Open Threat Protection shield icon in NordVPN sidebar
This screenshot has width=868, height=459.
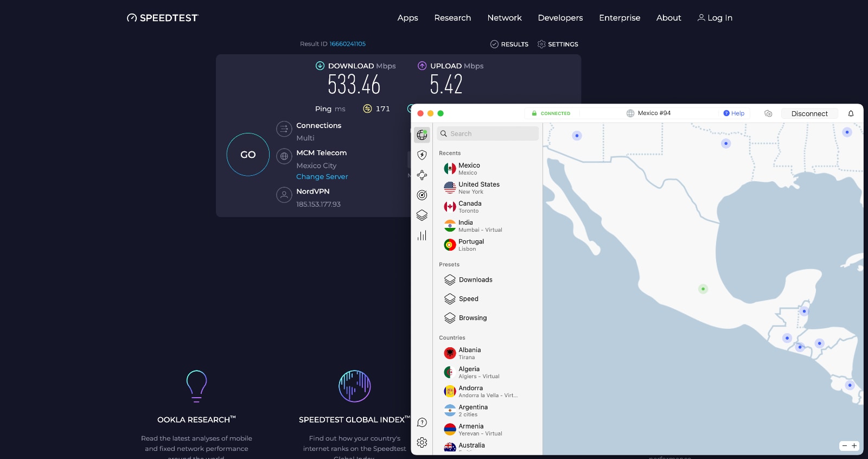pyautogui.click(x=422, y=155)
